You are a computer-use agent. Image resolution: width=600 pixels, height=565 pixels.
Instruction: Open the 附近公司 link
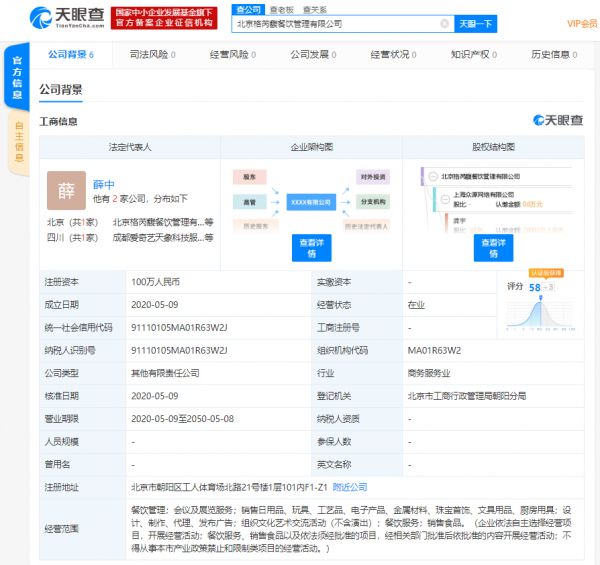pos(349,487)
